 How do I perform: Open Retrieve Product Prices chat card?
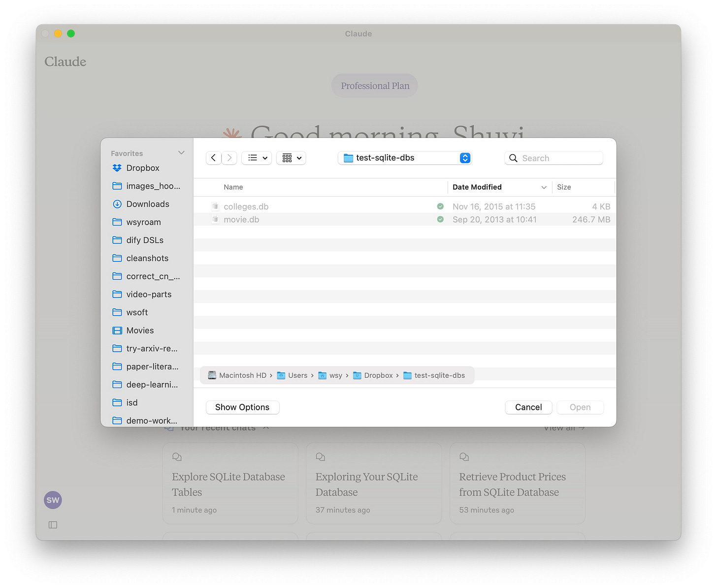coord(518,483)
